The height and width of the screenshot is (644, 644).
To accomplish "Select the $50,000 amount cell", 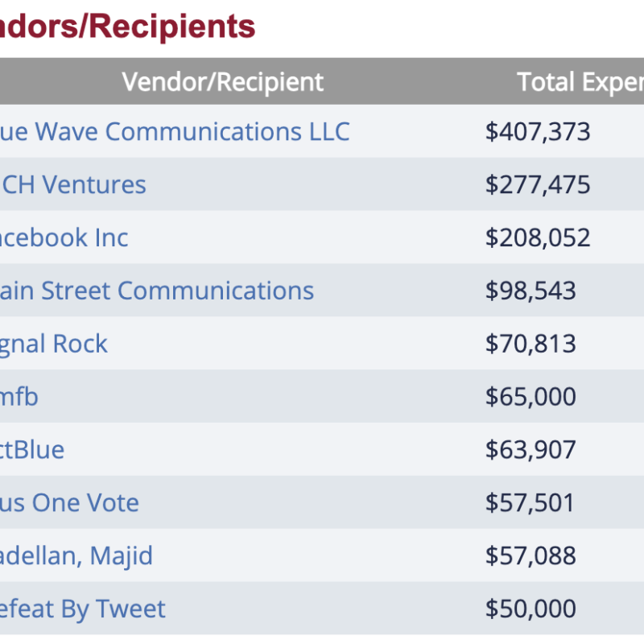I will click(x=530, y=609).
